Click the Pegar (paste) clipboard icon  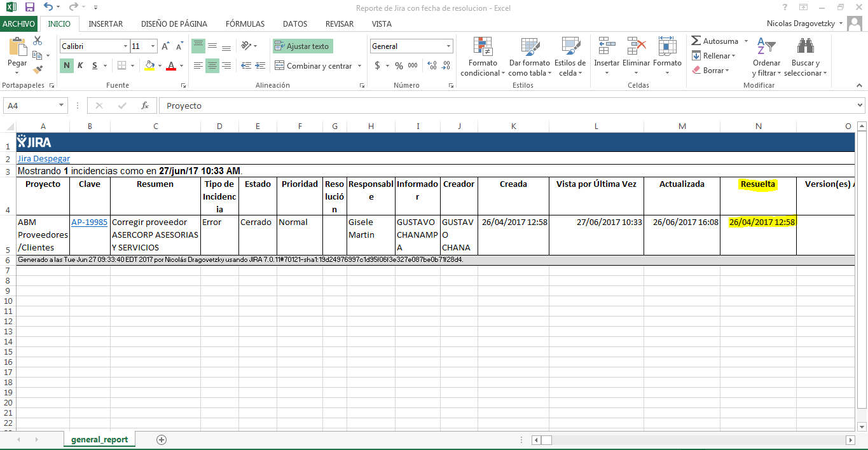[x=17, y=48]
